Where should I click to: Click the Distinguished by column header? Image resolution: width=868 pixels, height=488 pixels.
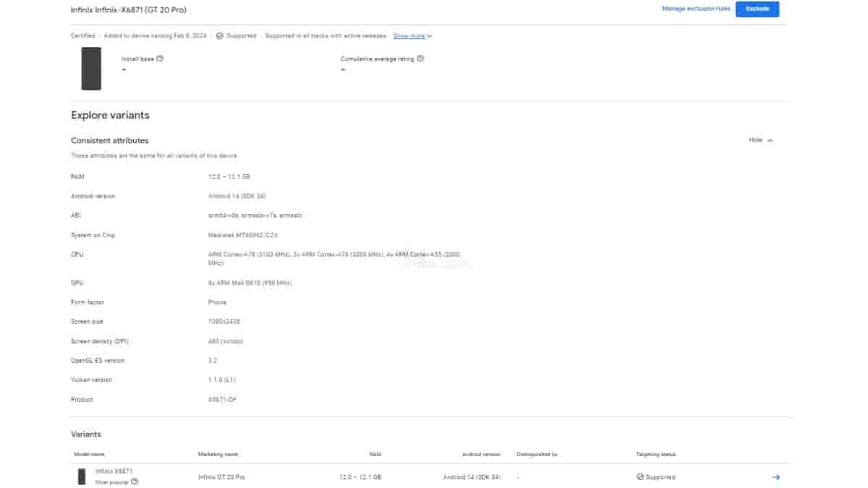coord(537,454)
